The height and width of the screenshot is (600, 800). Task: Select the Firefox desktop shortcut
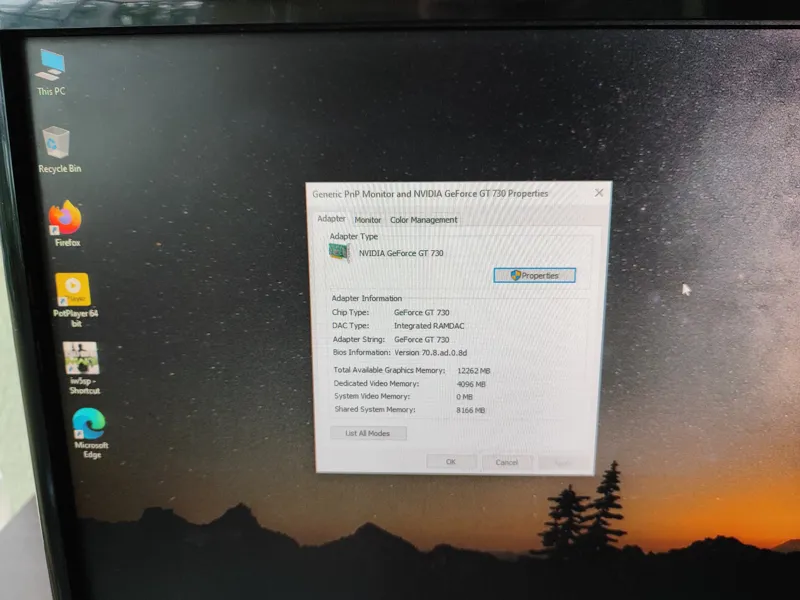[66, 223]
